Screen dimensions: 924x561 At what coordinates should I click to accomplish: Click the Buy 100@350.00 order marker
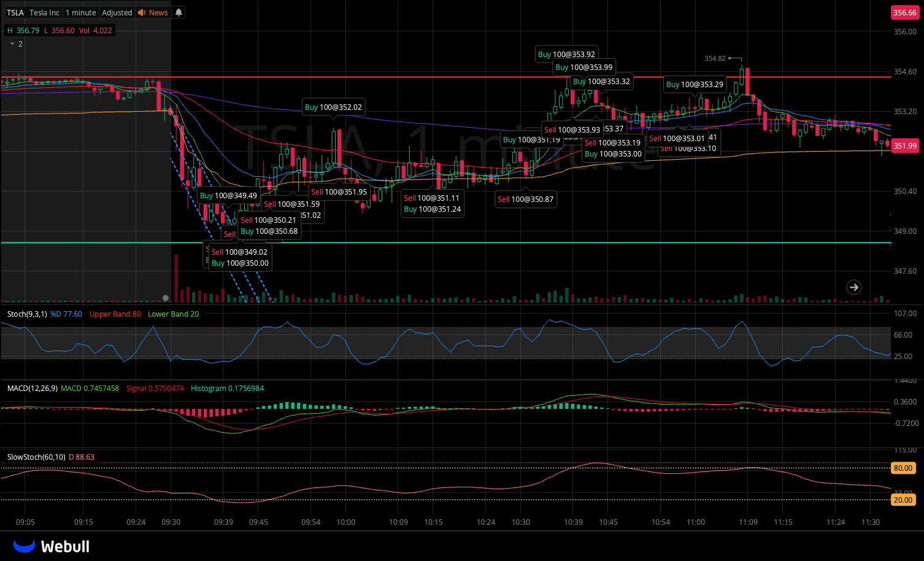point(240,263)
